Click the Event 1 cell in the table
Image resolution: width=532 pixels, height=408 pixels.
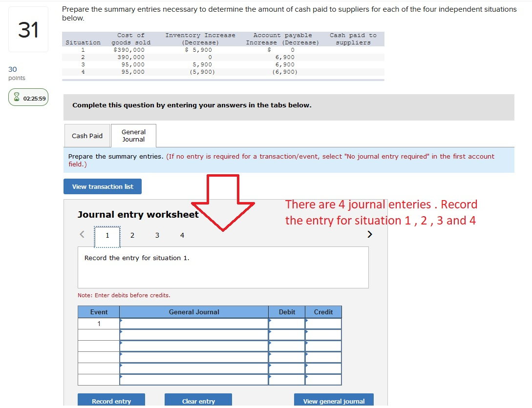pos(98,323)
